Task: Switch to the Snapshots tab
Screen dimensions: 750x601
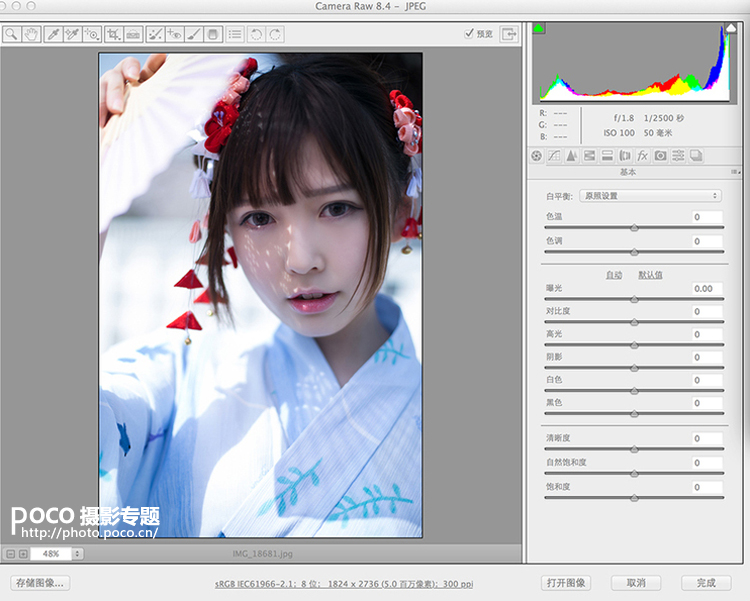Action: [696, 156]
